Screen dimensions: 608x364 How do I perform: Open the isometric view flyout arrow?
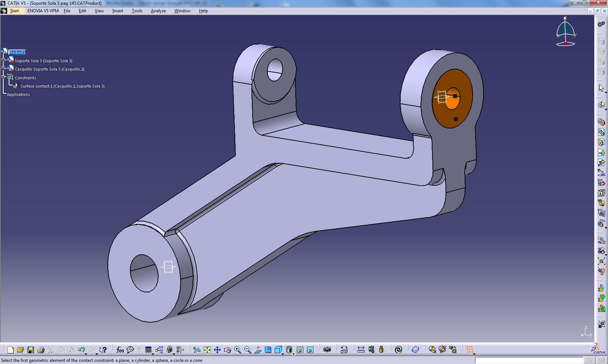(283, 354)
